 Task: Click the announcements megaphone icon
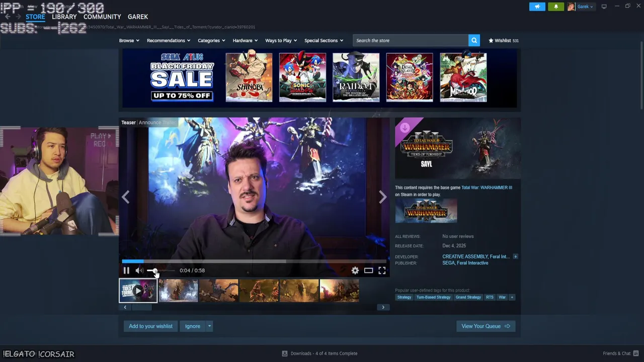[x=537, y=7]
